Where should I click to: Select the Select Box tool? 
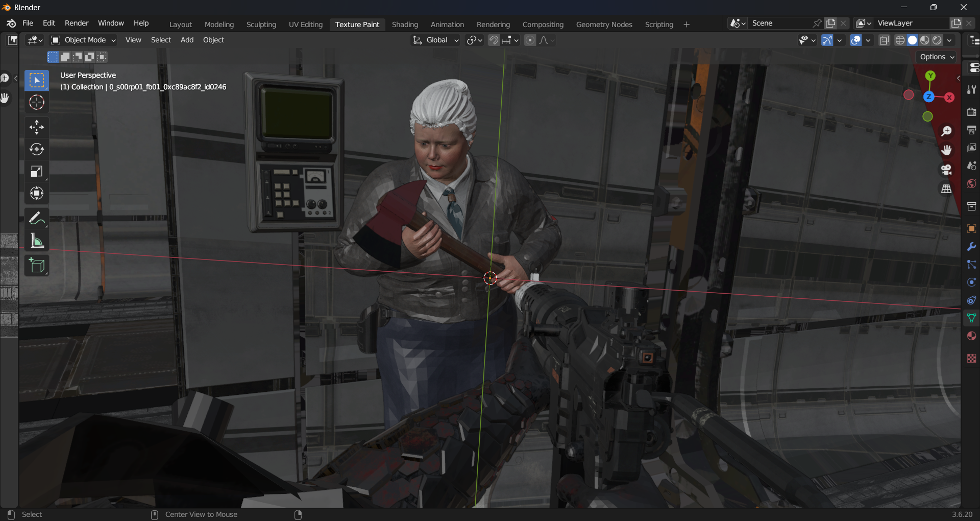[x=37, y=81]
